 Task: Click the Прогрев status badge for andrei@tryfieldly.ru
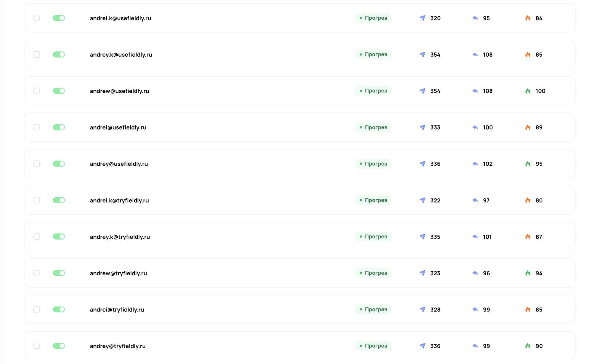pos(373,309)
